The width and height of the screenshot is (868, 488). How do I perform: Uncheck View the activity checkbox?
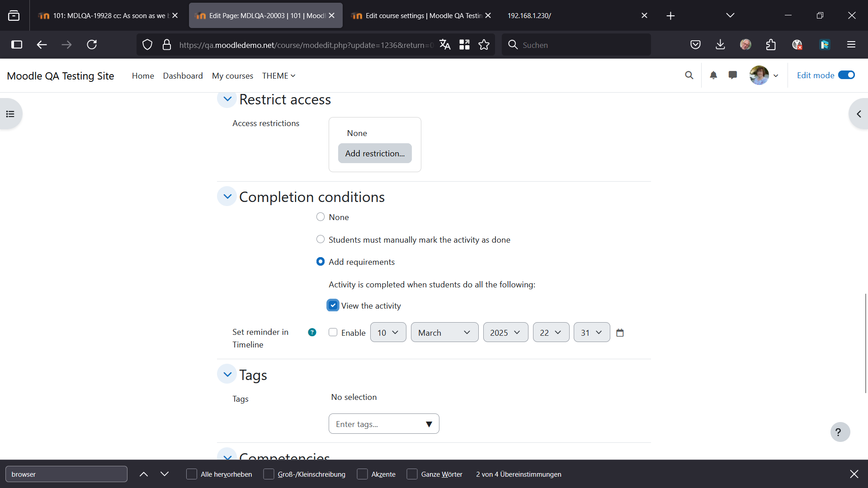[x=333, y=305]
